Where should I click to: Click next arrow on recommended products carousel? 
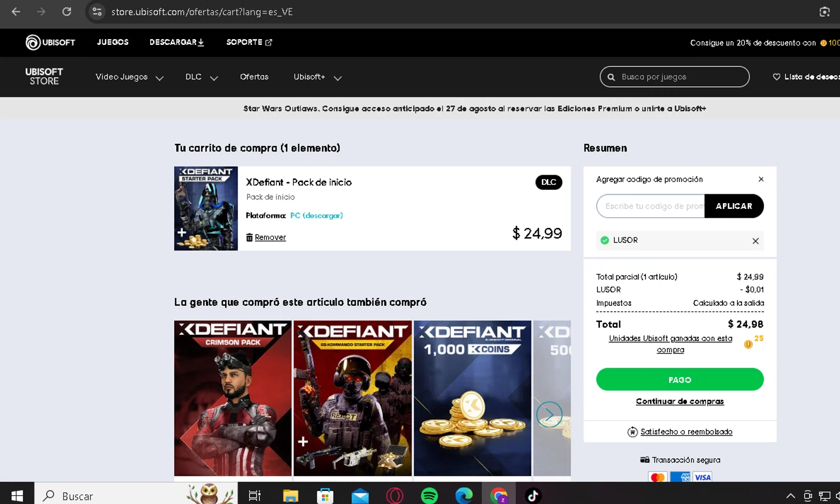coord(549,414)
